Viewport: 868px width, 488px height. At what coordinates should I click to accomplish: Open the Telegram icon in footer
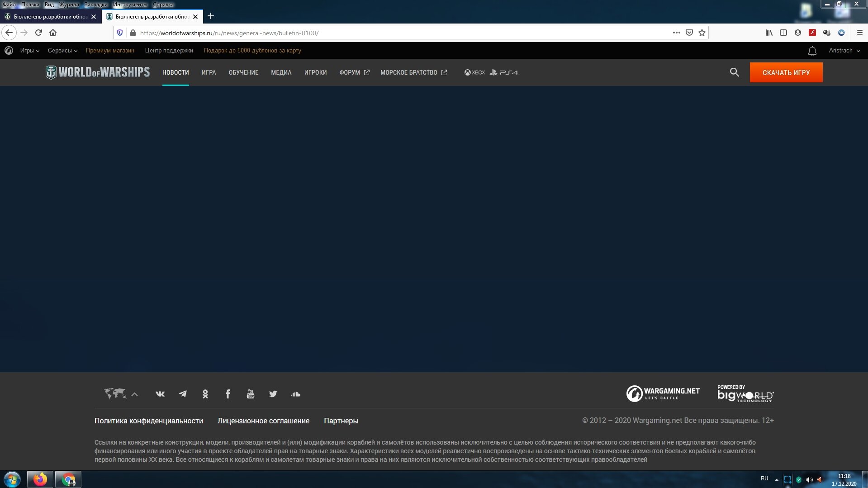coord(183,394)
